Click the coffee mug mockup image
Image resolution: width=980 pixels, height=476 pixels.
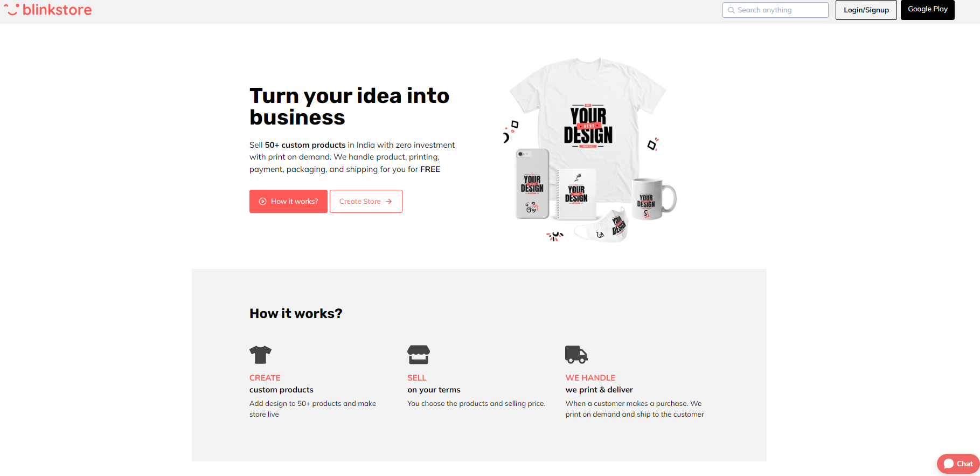click(654, 199)
